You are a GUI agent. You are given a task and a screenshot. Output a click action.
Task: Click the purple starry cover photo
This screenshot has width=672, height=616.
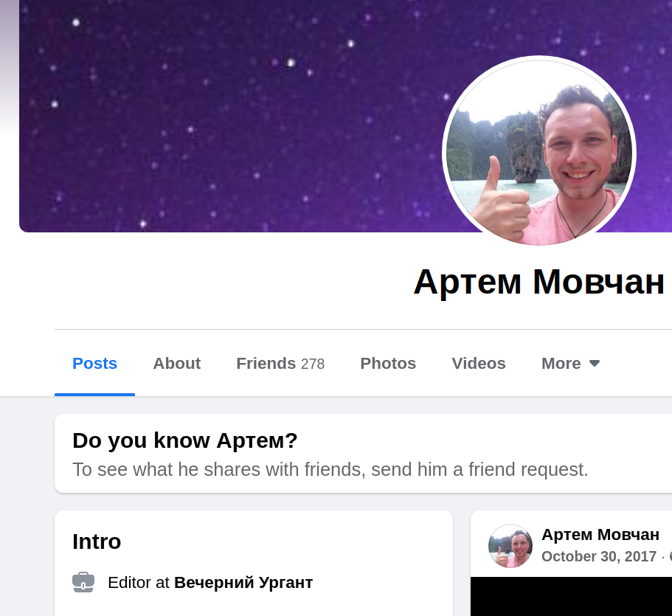pos(232,116)
